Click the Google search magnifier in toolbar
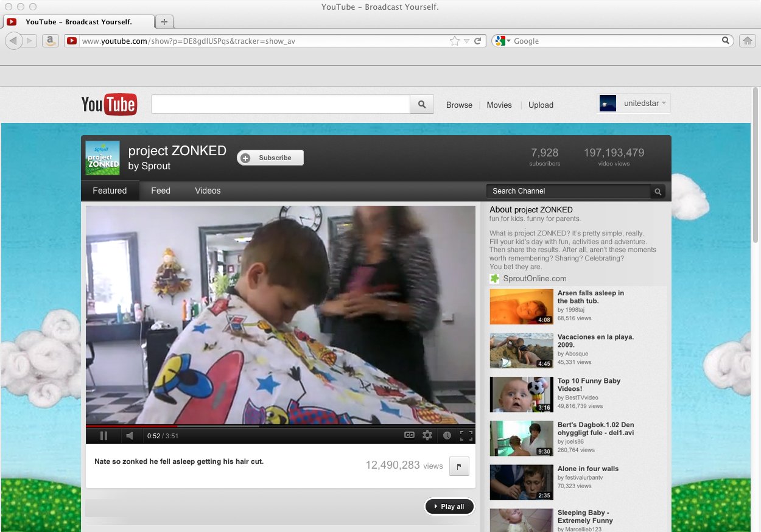The width and height of the screenshot is (761, 532). click(x=726, y=41)
